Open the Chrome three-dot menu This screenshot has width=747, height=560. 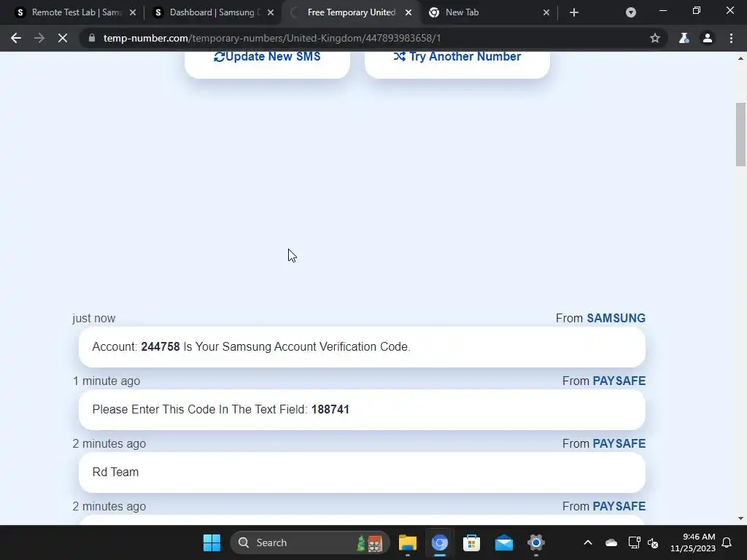tap(731, 38)
